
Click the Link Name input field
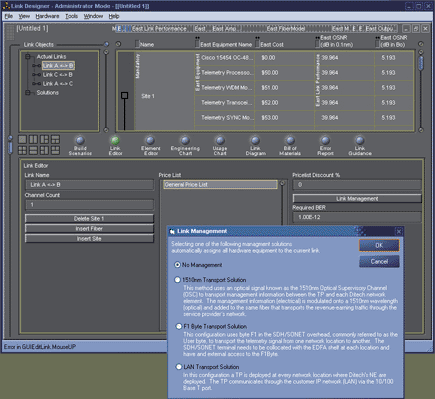pyautogui.click(x=90, y=185)
